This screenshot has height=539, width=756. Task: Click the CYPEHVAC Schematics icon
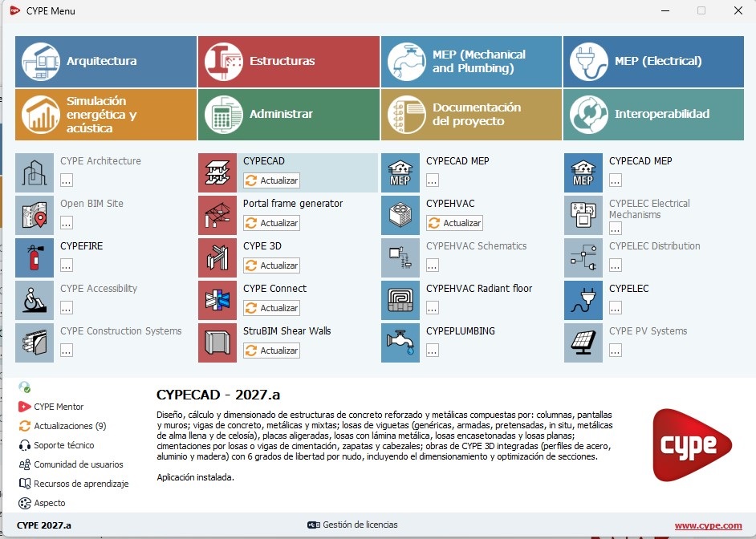400,257
